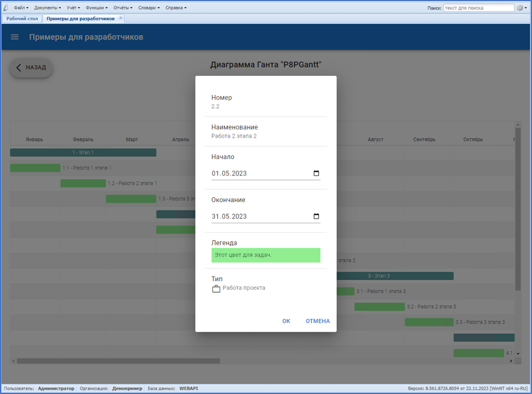The width and height of the screenshot is (532, 394).
Task: Open the Файл dropdown menu
Action: tap(21, 8)
